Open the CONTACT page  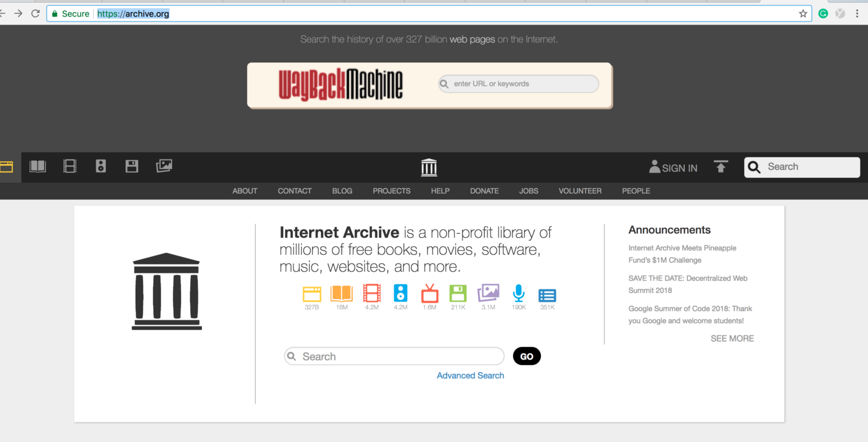click(295, 191)
